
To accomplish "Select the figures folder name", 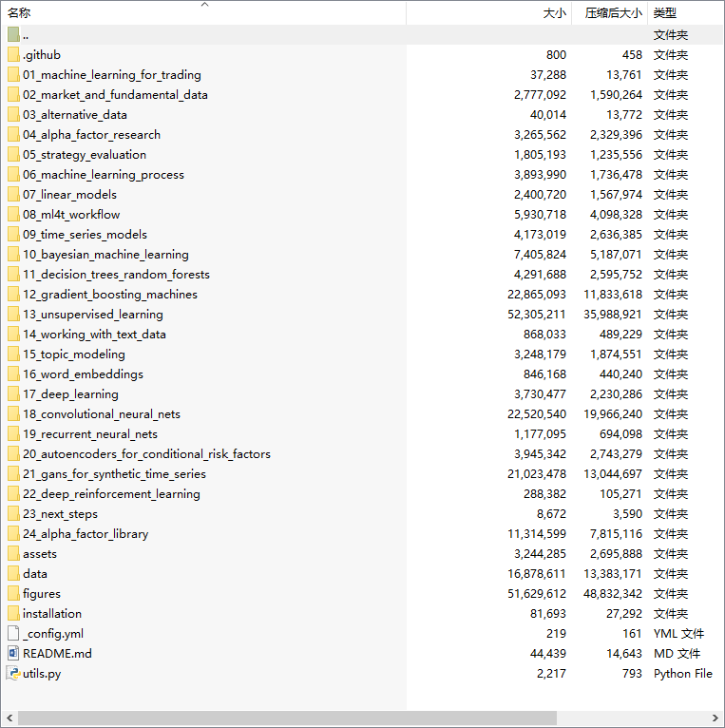I will [x=42, y=593].
